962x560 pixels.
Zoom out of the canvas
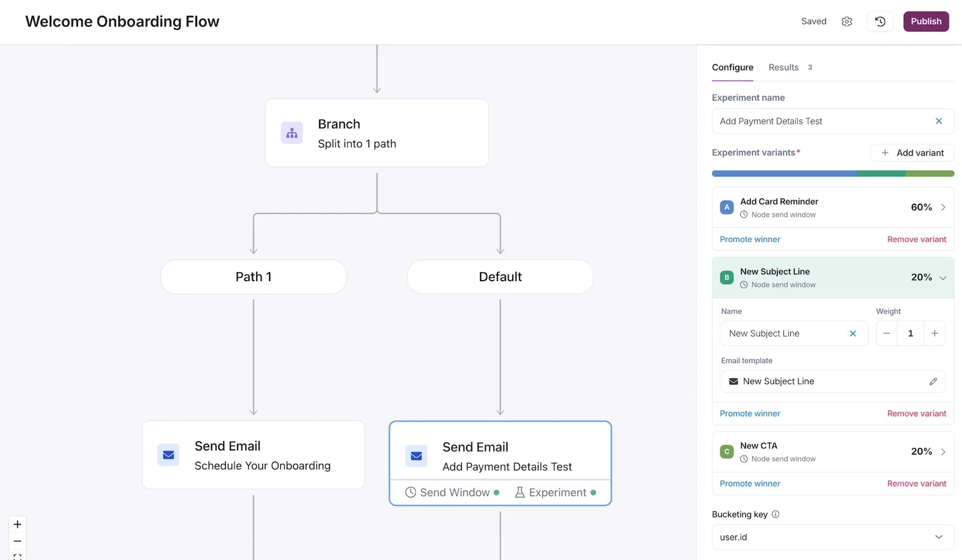tap(17, 541)
